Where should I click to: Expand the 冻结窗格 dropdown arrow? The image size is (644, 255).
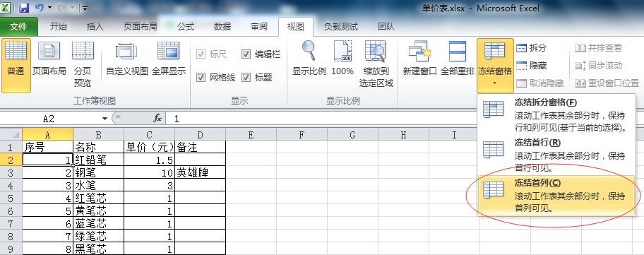(495, 83)
